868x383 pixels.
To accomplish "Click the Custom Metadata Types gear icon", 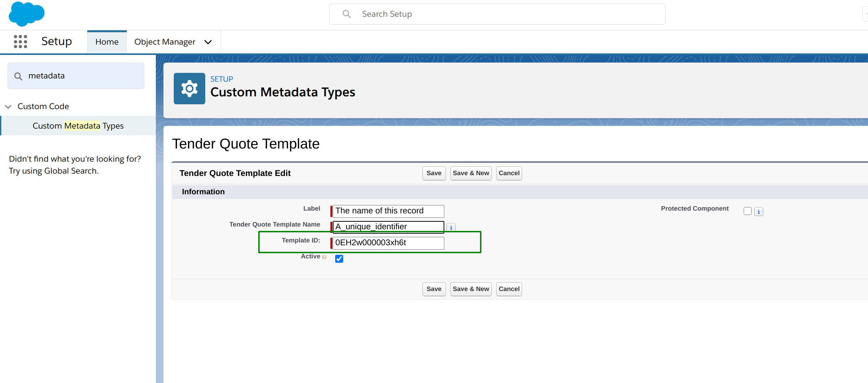I will pos(189,88).
